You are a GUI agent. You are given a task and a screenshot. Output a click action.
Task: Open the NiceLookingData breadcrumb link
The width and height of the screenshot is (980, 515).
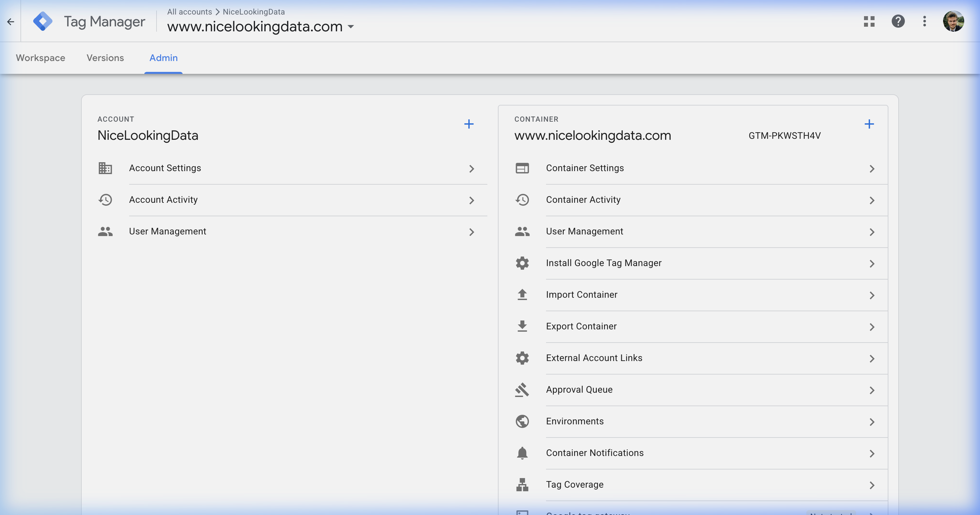[x=254, y=12]
